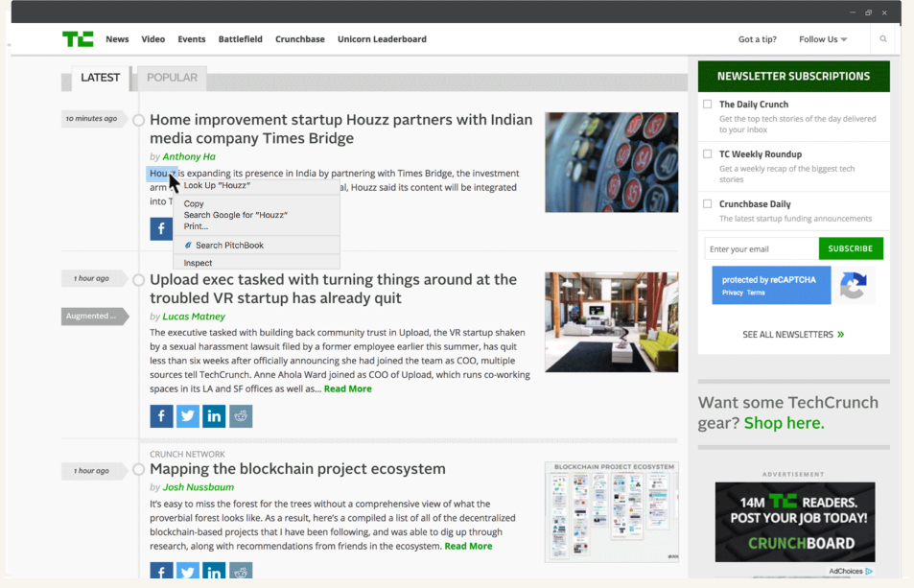The height and width of the screenshot is (588, 914).
Task: Open Mapping the blockchain project ecosystem headline
Action: click(x=297, y=469)
